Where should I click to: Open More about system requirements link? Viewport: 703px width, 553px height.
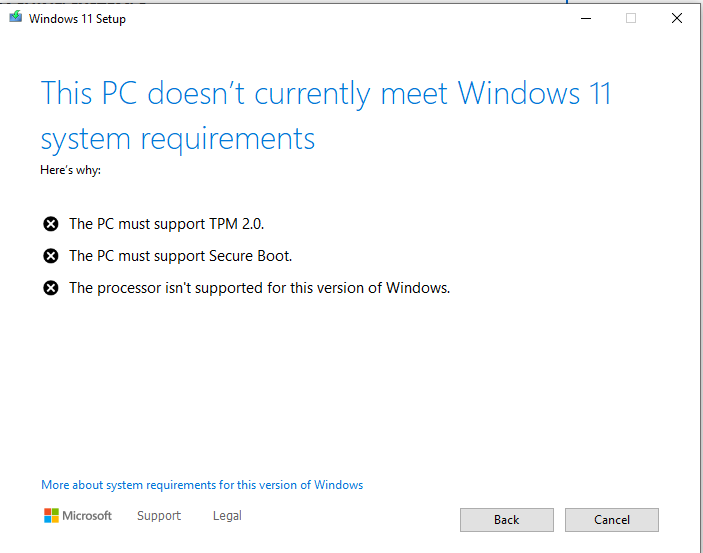point(202,485)
